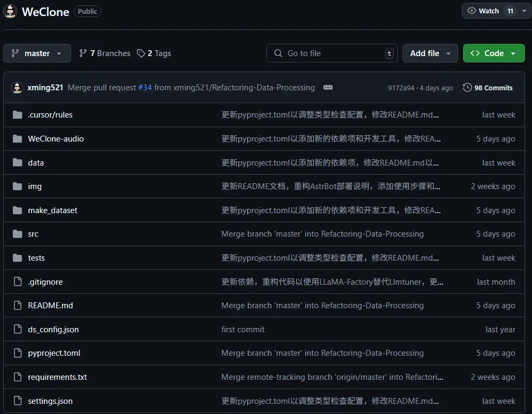Open the green Code dropdown
Viewport: 532px width, 414px height.
(494, 53)
